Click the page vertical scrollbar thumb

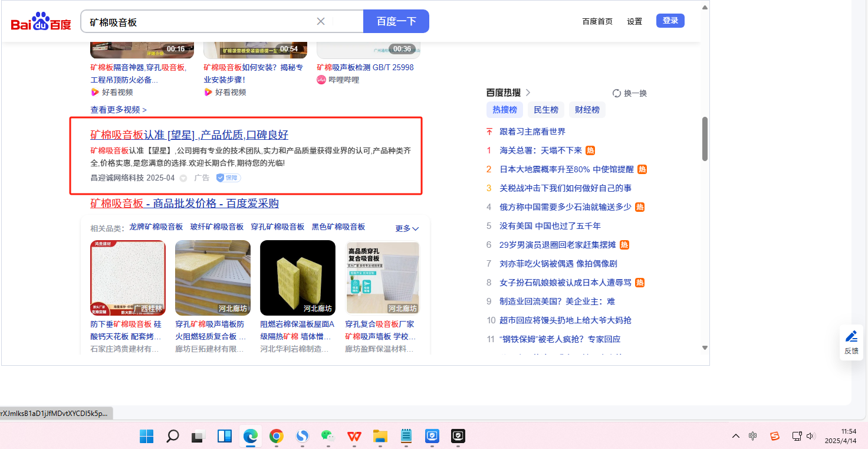[705, 139]
